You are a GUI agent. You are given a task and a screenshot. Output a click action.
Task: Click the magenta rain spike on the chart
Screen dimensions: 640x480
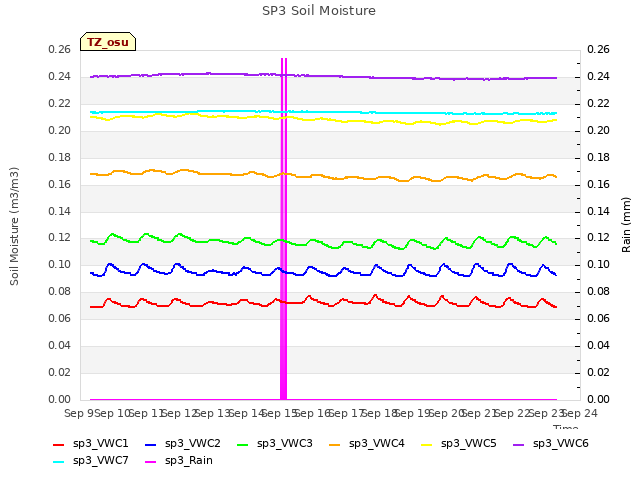[284, 229]
